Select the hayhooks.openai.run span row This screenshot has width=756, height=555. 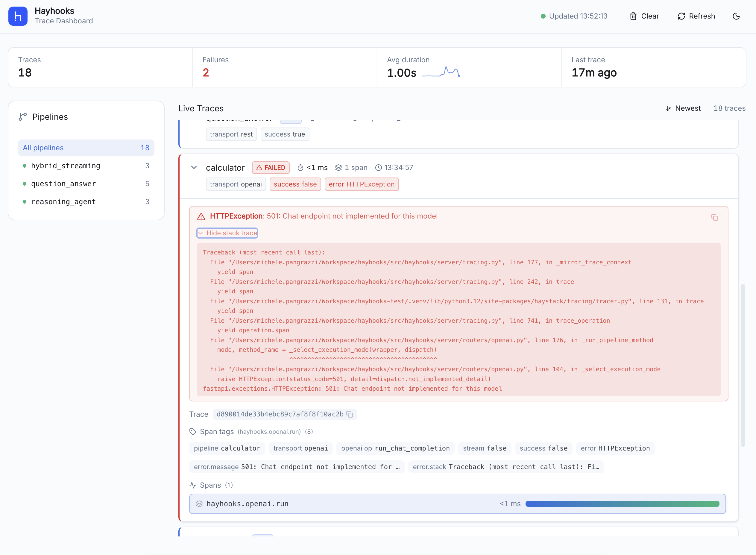pos(457,504)
